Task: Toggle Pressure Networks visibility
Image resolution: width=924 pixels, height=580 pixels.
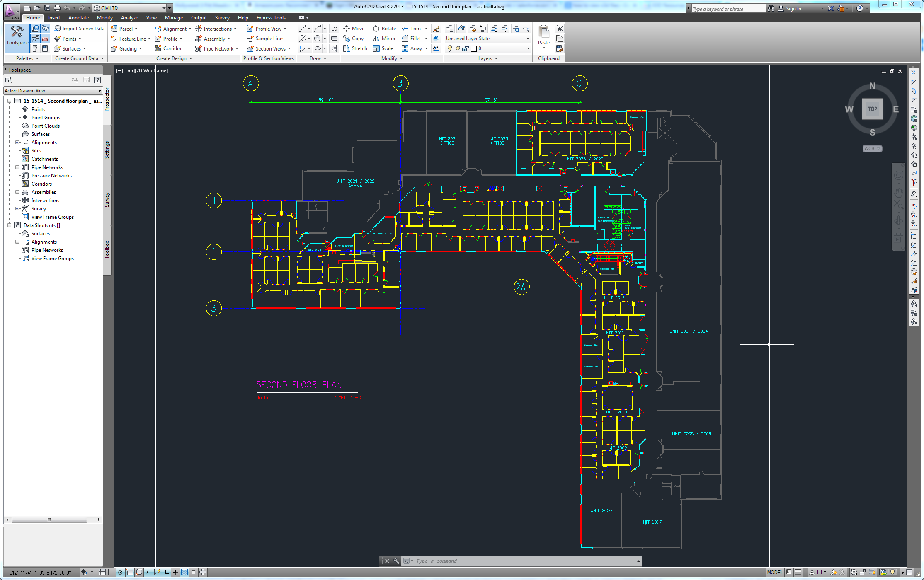Action: coord(53,174)
